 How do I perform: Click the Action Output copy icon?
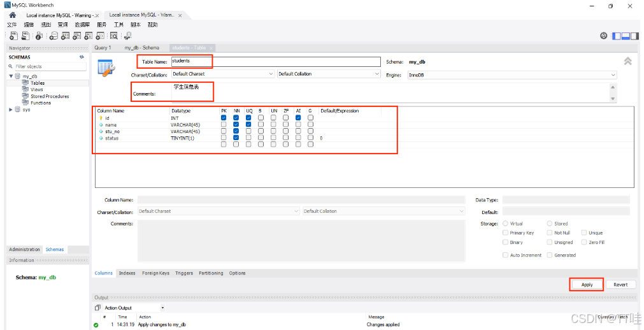tap(97, 308)
